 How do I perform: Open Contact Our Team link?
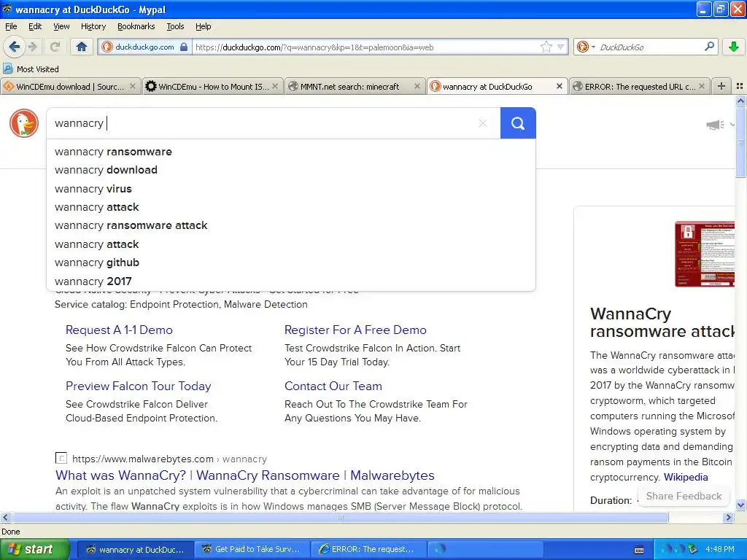point(333,386)
